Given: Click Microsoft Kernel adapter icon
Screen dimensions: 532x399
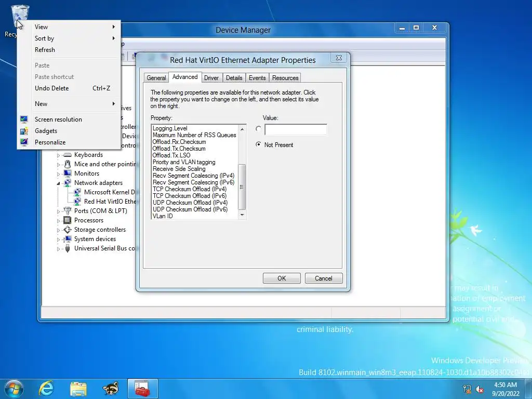Looking at the screenshot, I should click(77, 192).
